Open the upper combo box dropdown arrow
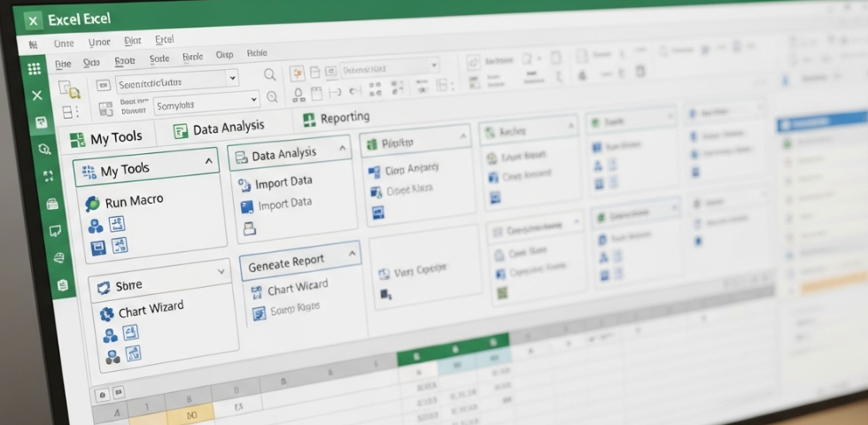The height and width of the screenshot is (425, 868). click(232, 78)
